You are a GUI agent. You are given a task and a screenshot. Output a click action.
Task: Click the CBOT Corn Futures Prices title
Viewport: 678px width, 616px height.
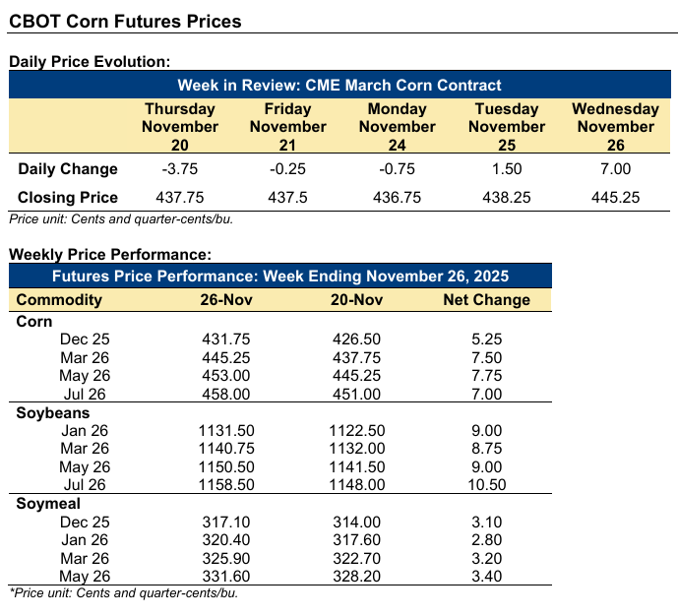click(125, 22)
